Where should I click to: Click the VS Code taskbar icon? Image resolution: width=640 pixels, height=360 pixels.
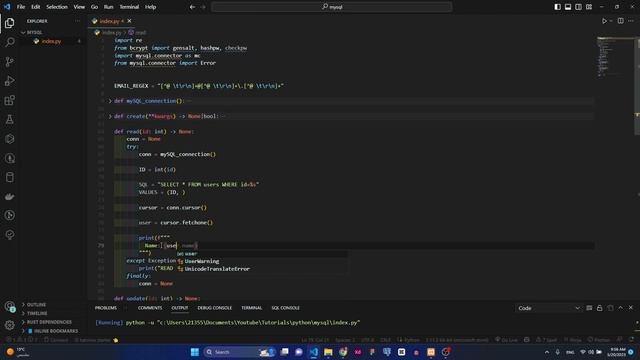tap(313, 352)
